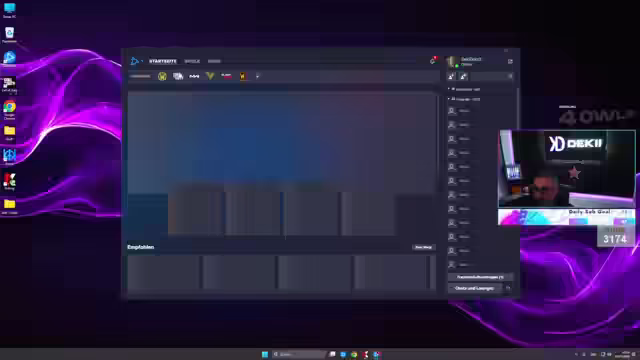Click the collapse social panel icon
640x360 pixels.
coord(510,61)
